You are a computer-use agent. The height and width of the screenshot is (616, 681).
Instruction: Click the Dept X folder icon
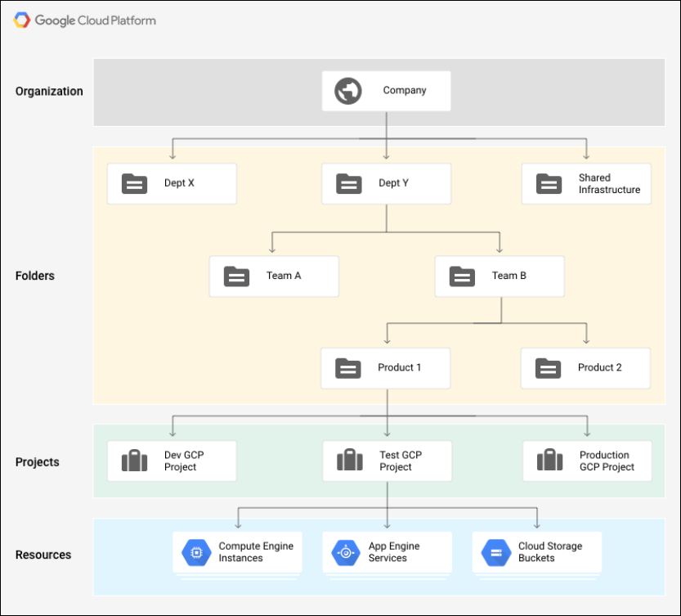click(x=134, y=184)
